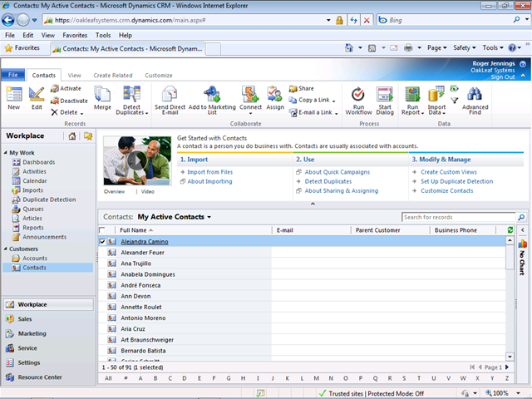Click the Import from Files link
Screen dimensions: 532x399
(x=209, y=172)
